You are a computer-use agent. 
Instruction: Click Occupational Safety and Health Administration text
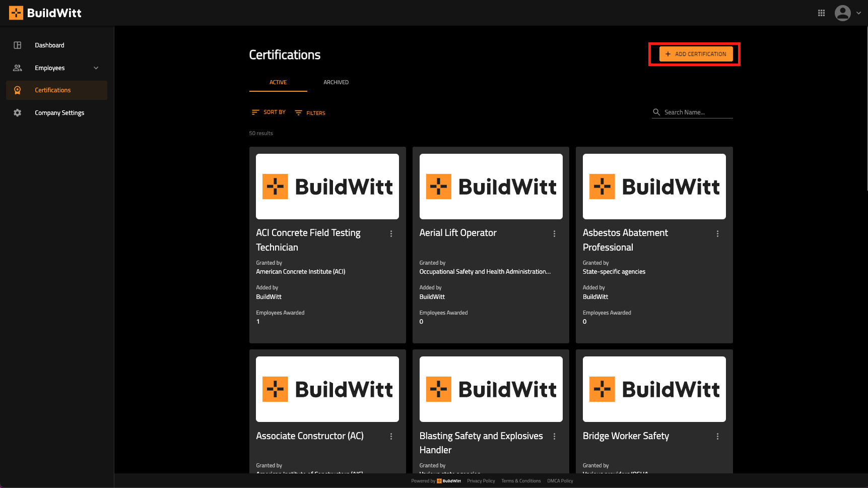[485, 272]
